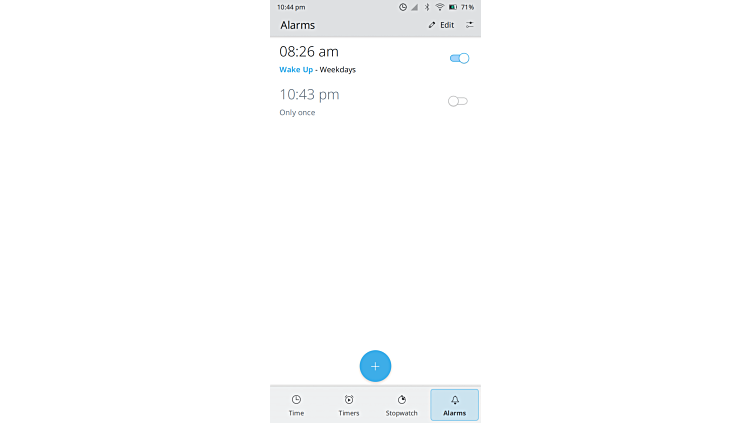Open the settings sliders icon in header

[x=470, y=25]
